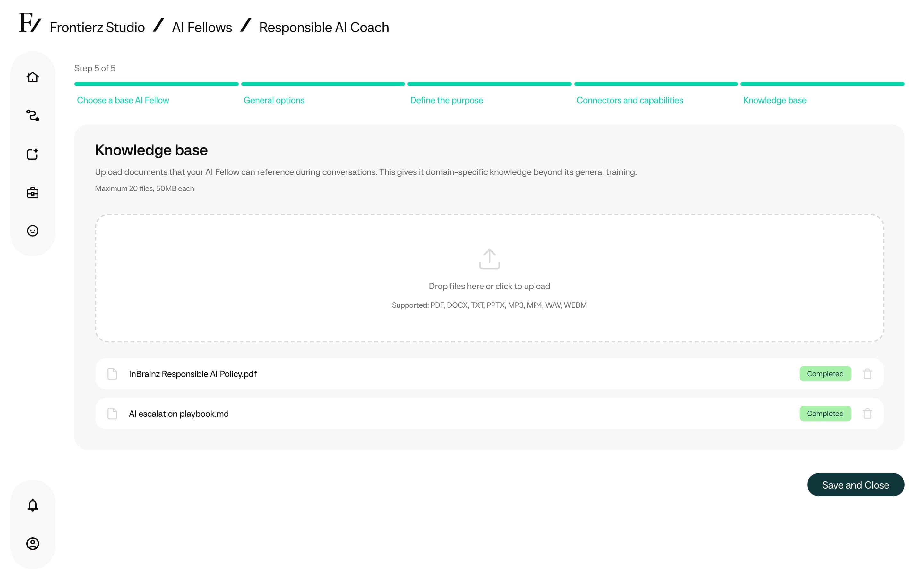The width and height of the screenshot is (924, 577).
Task: Open AI Fellows breadcrumb link
Action: click(x=202, y=27)
